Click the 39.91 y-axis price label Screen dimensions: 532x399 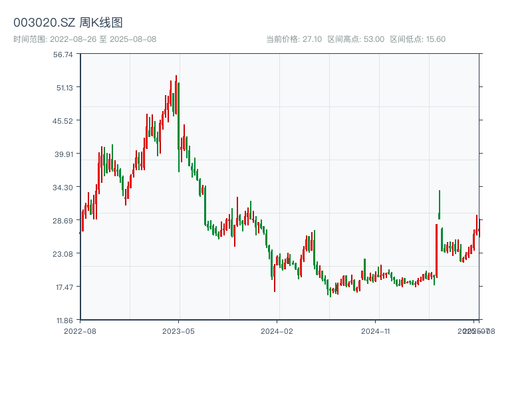pyautogui.click(x=63, y=154)
